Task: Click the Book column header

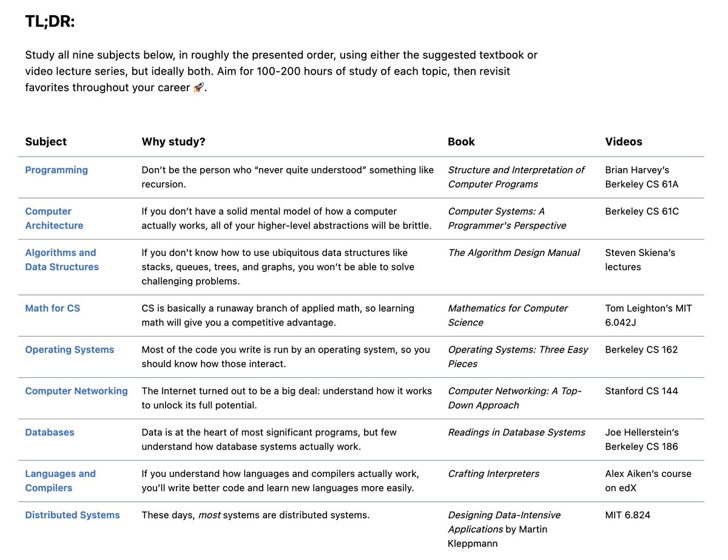Action: point(461,141)
